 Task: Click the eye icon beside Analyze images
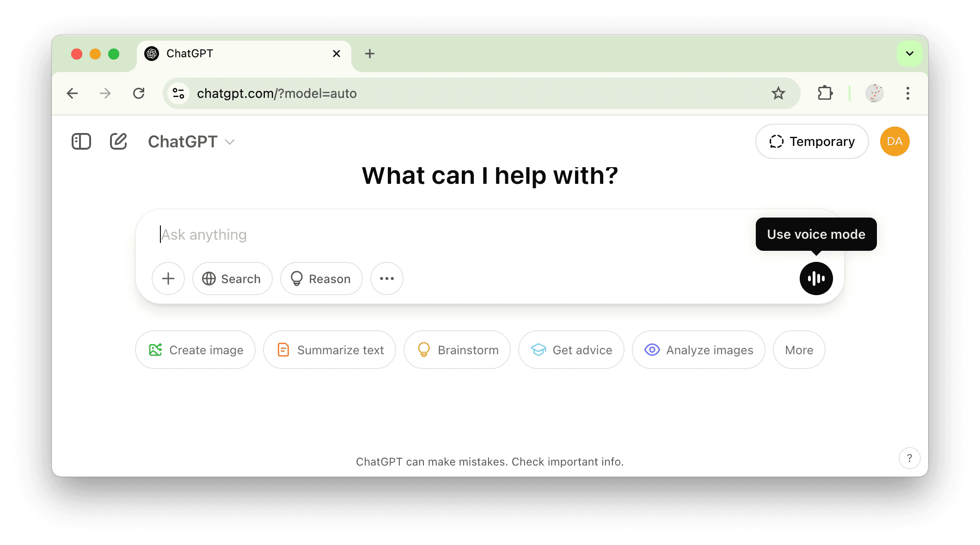point(652,350)
